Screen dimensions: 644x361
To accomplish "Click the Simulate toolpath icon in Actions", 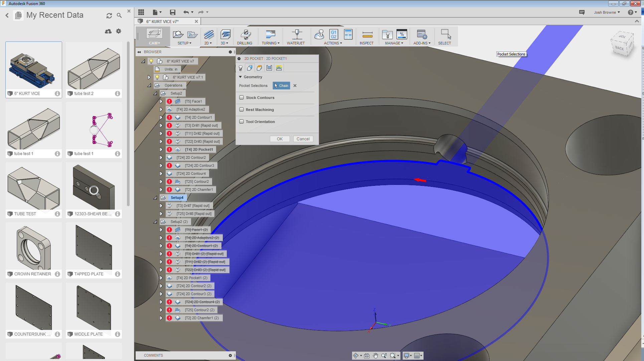I will (319, 34).
